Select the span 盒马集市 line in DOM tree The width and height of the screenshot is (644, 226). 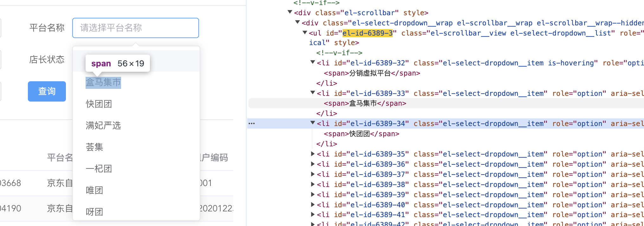365,103
